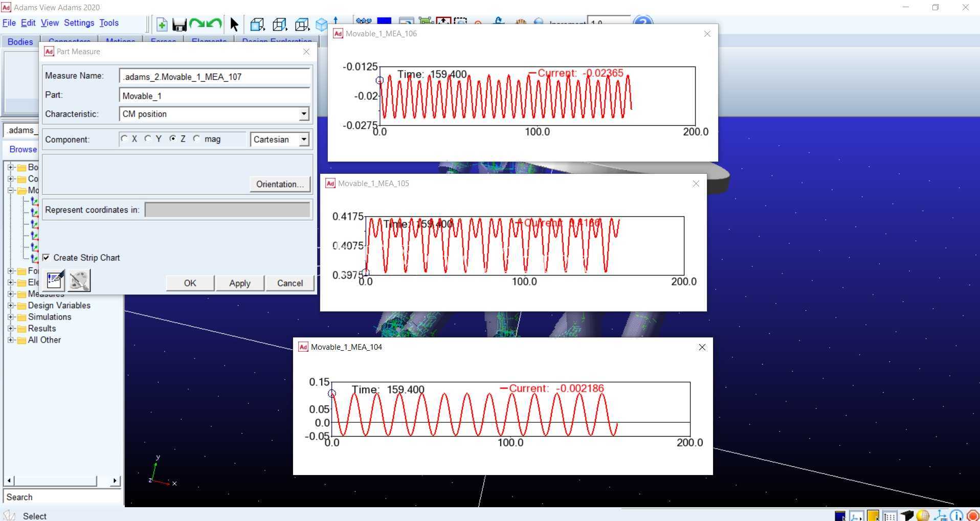Open the Characteristic dropdown
Screen dimensions: 980x521
coord(304,114)
